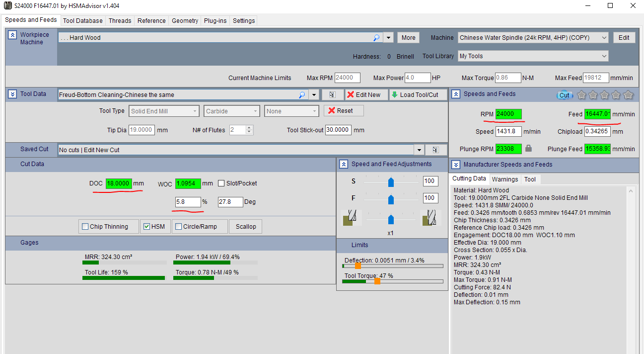Open the Machine selection dropdown

(x=603, y=38)
